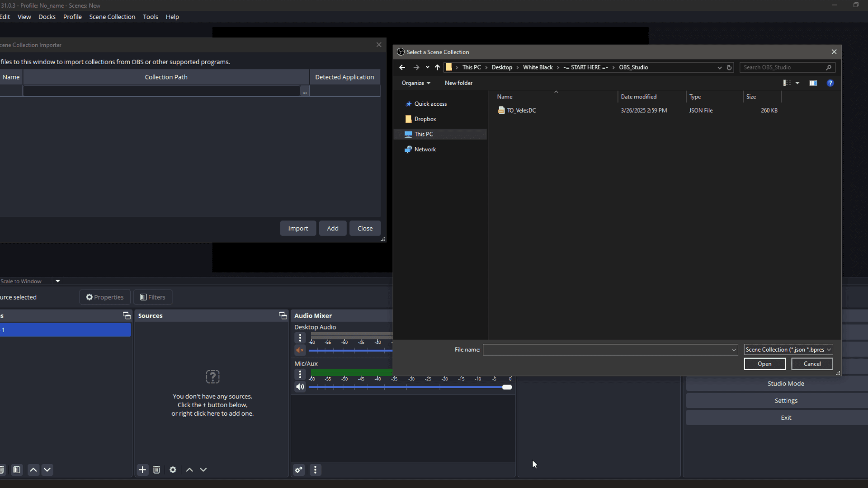The image size is (868, 488).
Task: Open source Filters button
Action: (153, 297)
